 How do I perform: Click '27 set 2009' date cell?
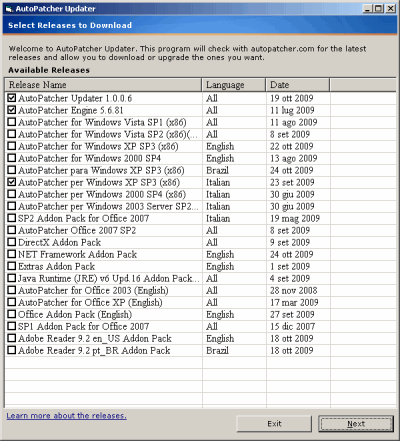[292, 314]
